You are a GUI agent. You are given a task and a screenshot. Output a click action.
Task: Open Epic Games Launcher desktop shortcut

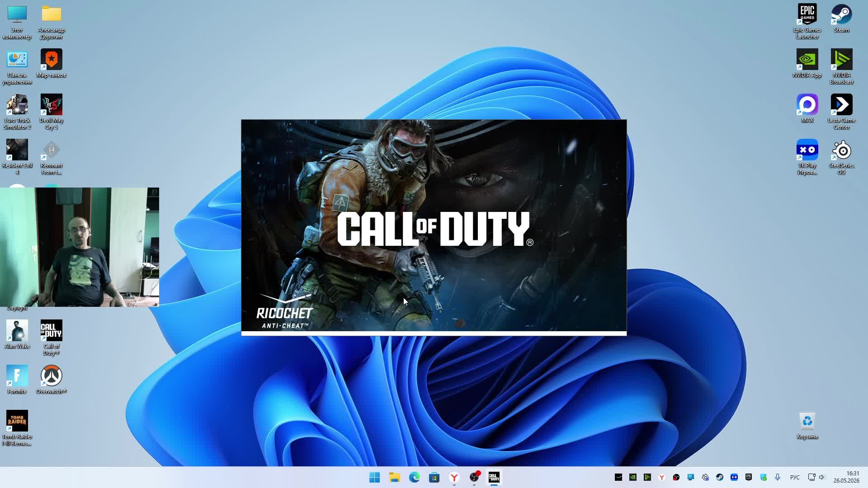807,22
